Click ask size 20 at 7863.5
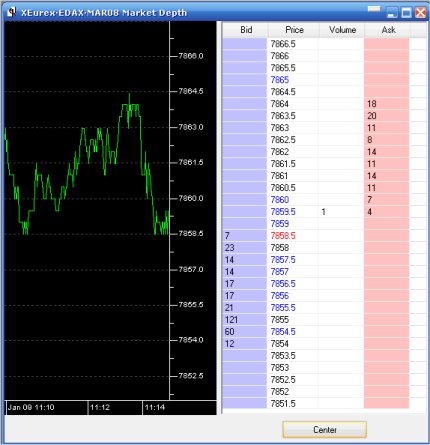This screenshot has height=445, width=430. click(x=386, y=116)
